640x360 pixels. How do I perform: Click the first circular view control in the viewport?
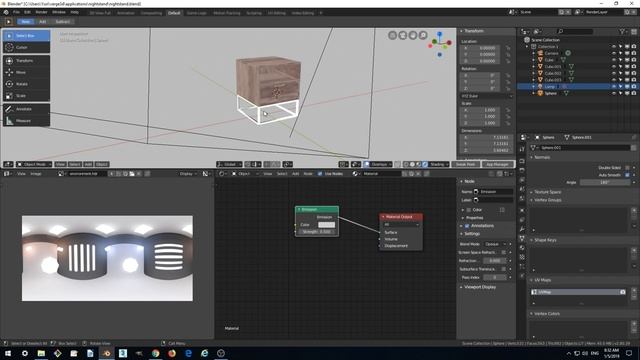click(392, 36)
